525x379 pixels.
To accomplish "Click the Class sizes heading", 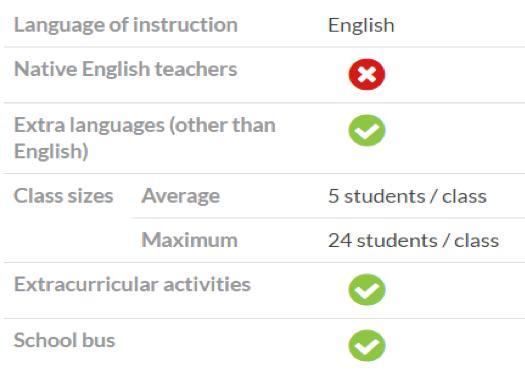I will pos(64,196).
